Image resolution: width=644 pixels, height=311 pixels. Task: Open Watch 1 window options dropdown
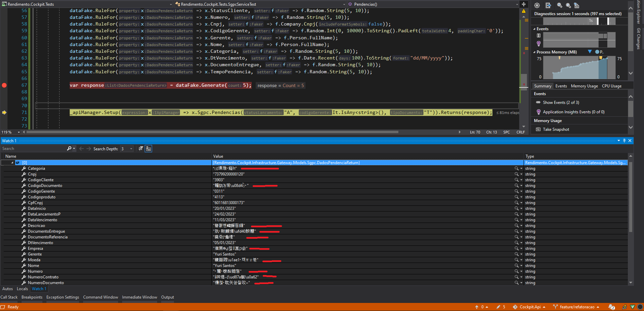(619, 141)
